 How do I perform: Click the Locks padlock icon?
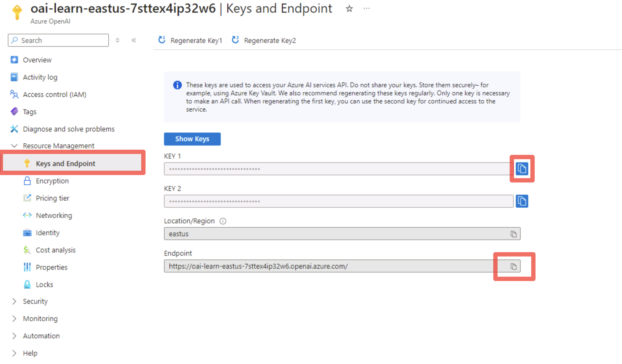[x=27, y=284]
